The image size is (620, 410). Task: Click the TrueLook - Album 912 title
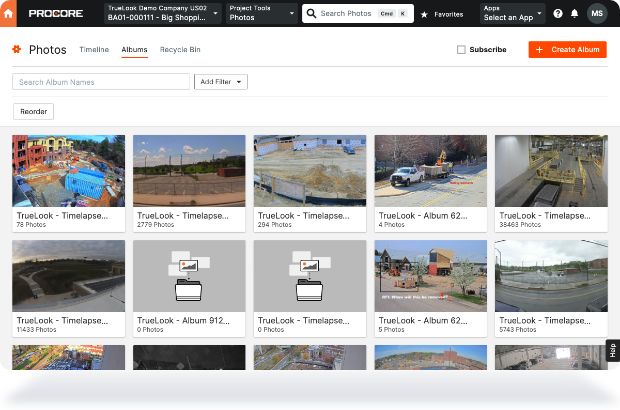click(183, 320)
